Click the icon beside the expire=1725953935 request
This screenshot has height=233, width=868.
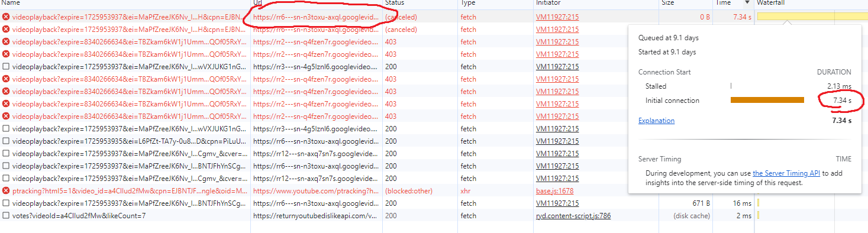(6, 141)
